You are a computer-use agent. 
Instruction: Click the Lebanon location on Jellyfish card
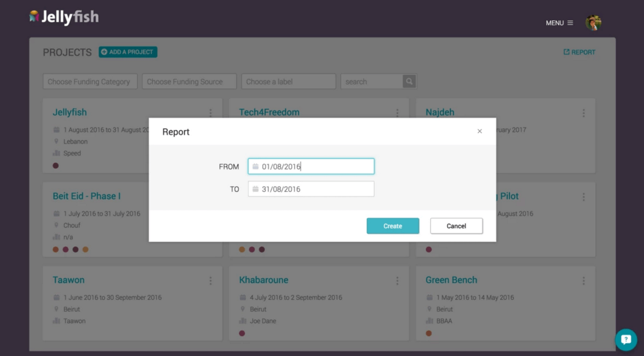(x=76, y=142)
